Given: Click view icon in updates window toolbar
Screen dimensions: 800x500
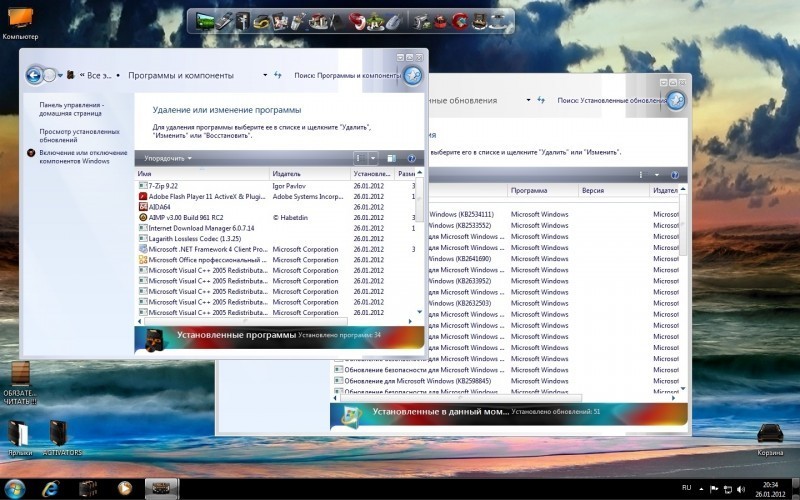Looking at the screenshot, I should 641,175.
